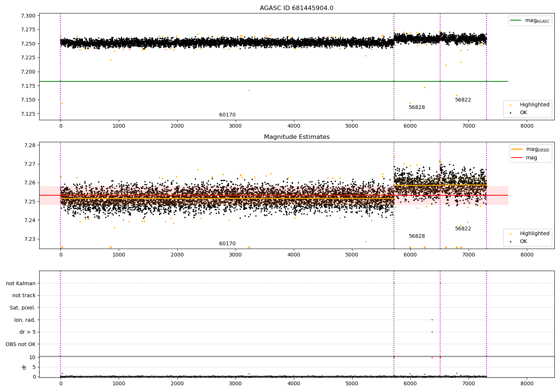Click the green mag AGASC legend line
Viewport: 560px width, 392px height.
[x=516, y=21]
